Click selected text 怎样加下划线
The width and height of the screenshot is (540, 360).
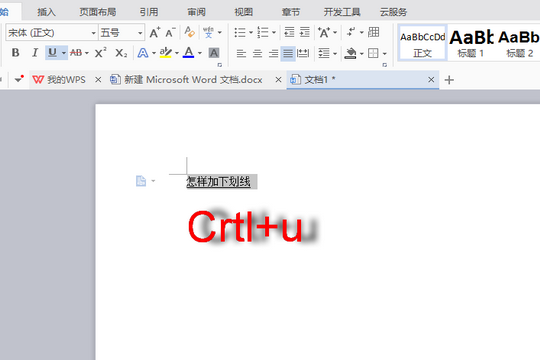[218, 182]
